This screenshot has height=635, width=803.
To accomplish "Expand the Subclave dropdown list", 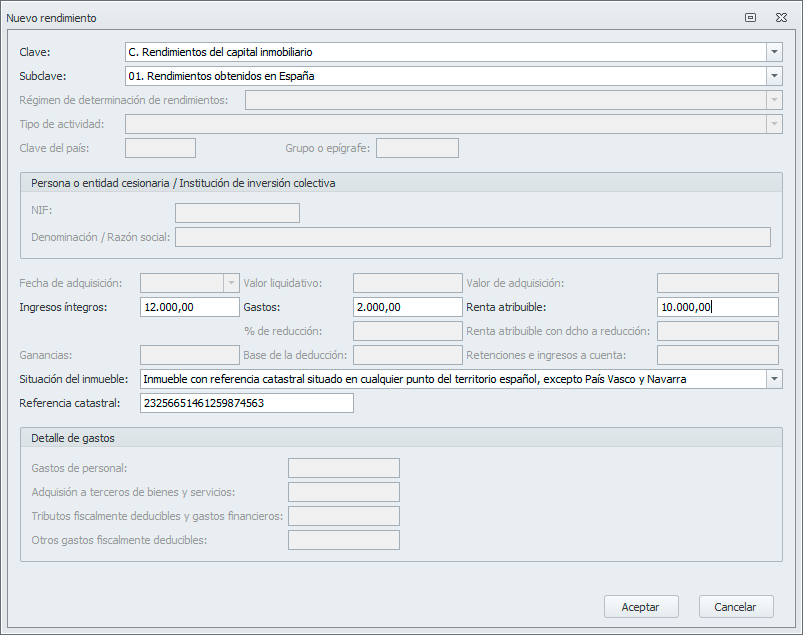I will tap(774, 76).
